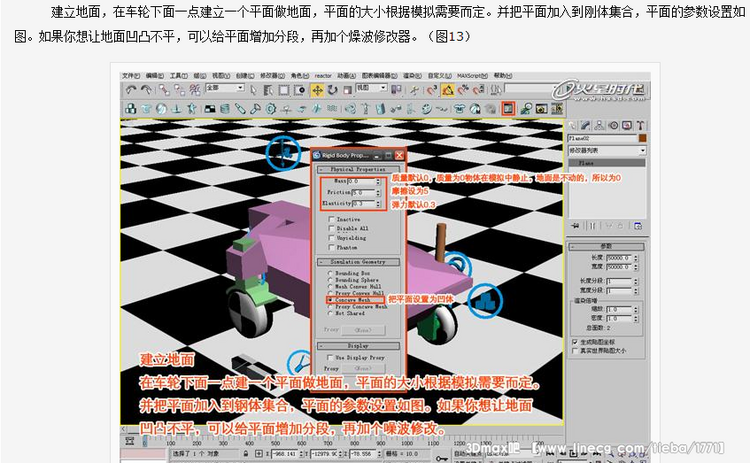Screen dimensions: 750x463
Task: Toggle the 3D snaps magnet icon
Action: point(431,89)
